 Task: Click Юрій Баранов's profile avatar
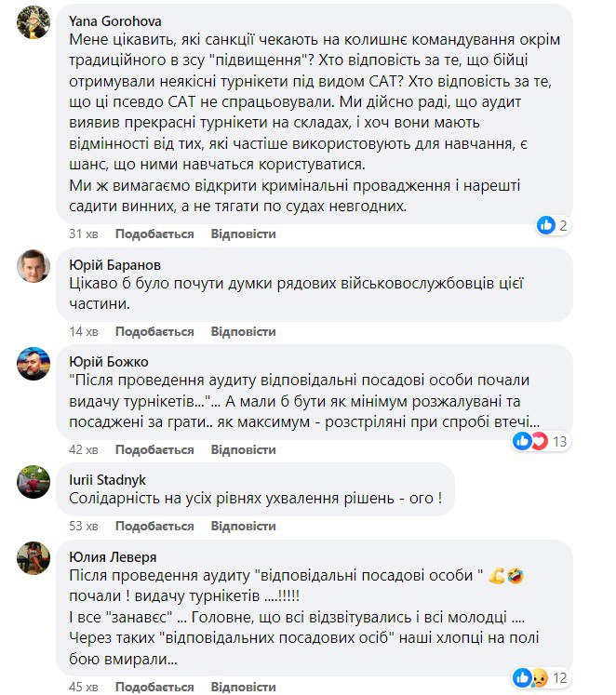[33, 266]
